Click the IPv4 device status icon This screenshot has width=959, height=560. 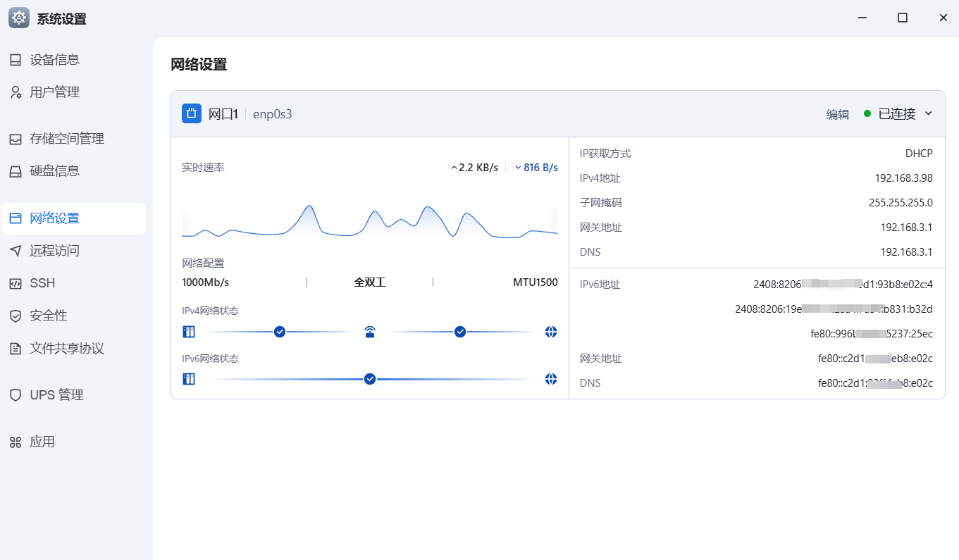pyautogui.click(x=188, y=332)
